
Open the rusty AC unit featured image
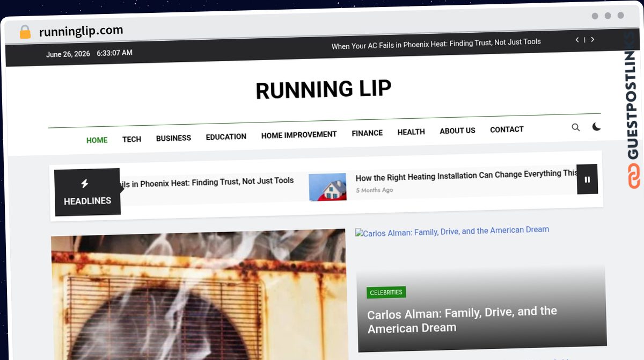(x=199, y=295)
